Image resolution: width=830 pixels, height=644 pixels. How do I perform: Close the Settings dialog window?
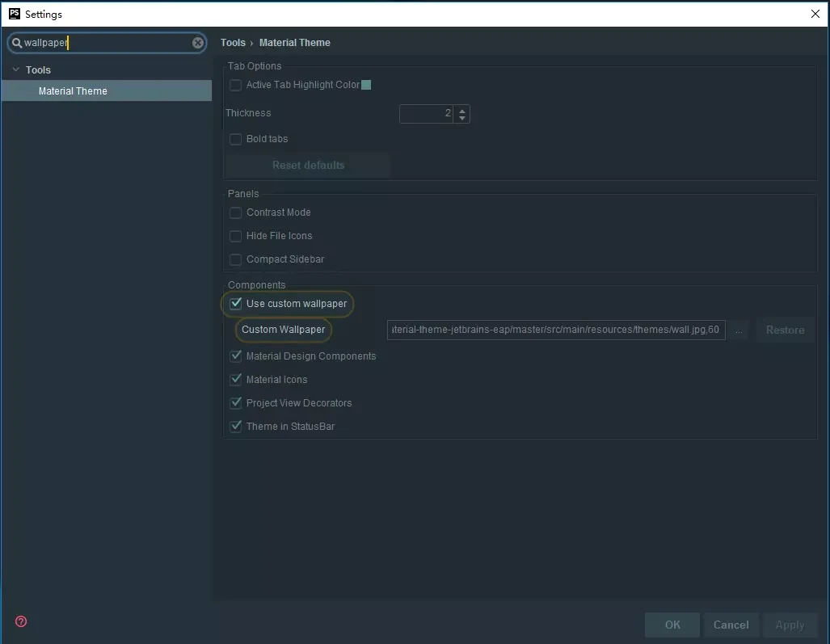(x=815, y=14)
